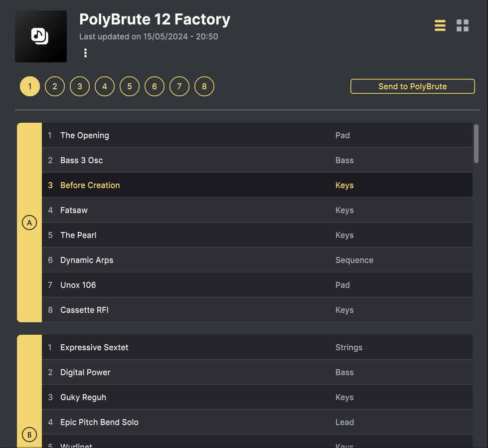Select Cassette RFI preset
488x448 pixels.
[x=257, y=310]
